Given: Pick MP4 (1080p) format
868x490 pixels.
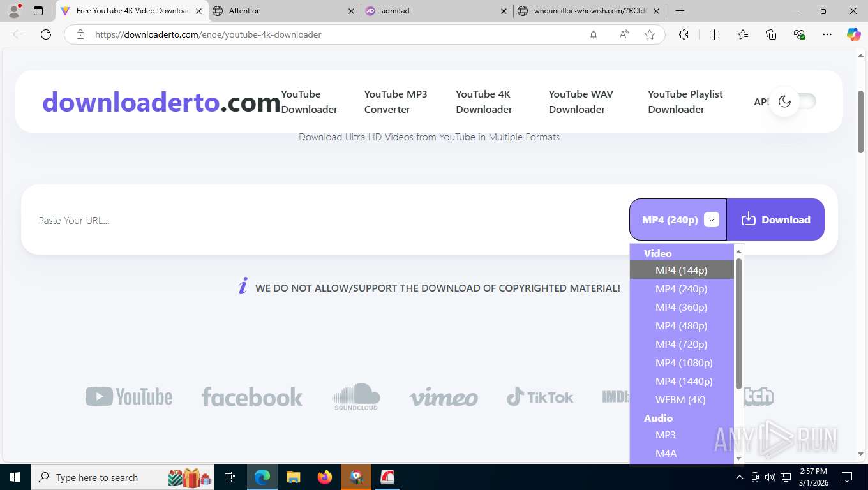Looking at the screenshot, I should click(682, 362).
